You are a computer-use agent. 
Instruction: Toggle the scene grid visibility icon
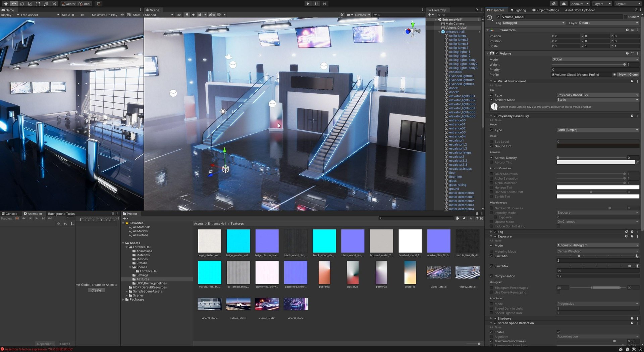point(219,15)
